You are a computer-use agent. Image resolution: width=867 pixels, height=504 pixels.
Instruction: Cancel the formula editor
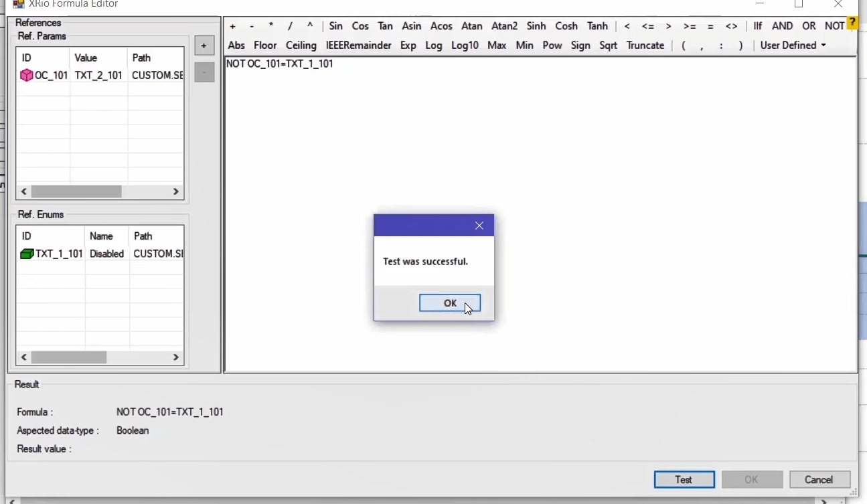pyautogui.click(x=819, y=480)
